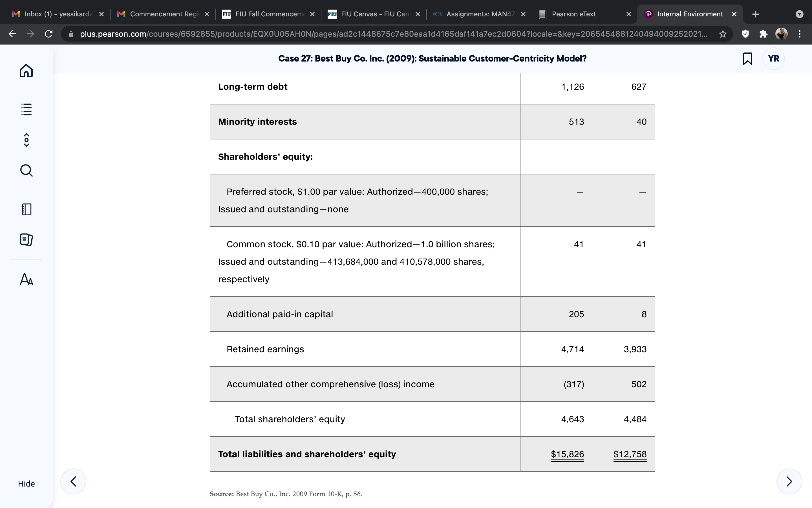This screenshot has height=508, width=812.
Task: Open the text display settings icon
Action: tap(26, 279)
